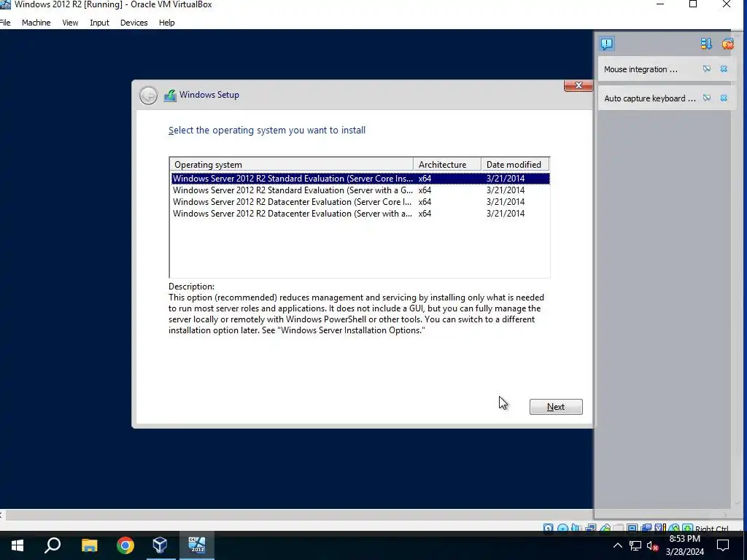Launch Google Chrome from the taskbar
This screenshot has width=747, height=560.
(125, 545)
